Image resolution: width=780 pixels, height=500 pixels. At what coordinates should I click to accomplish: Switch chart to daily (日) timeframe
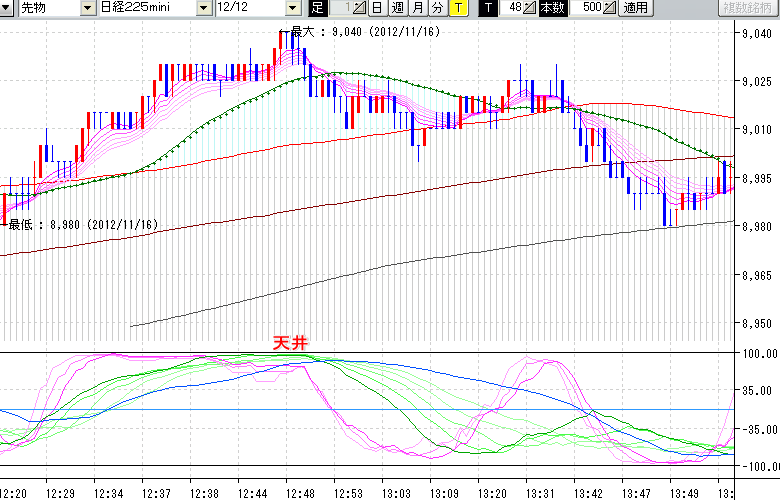(x=377, y=8)
